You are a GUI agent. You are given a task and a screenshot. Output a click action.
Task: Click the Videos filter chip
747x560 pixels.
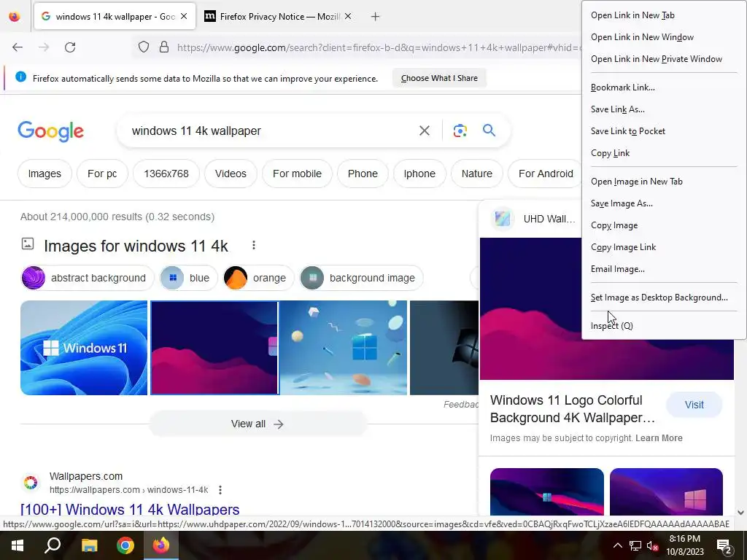(231, 174)
